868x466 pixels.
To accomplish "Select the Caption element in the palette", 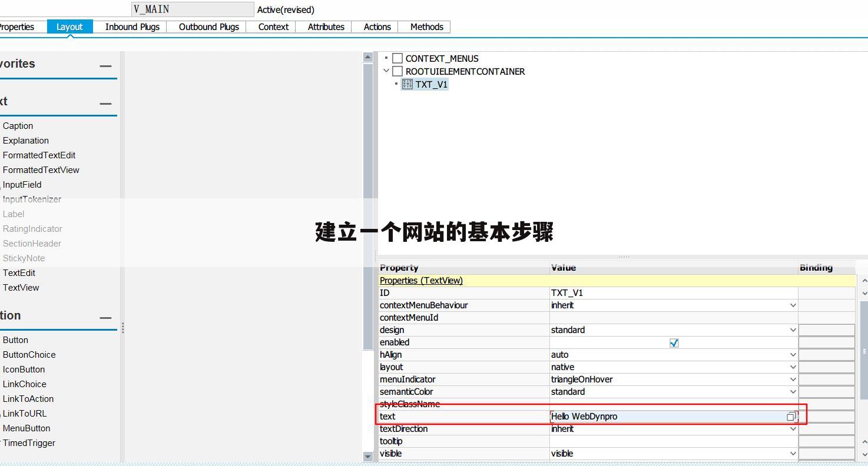I will tap(18, 125).
